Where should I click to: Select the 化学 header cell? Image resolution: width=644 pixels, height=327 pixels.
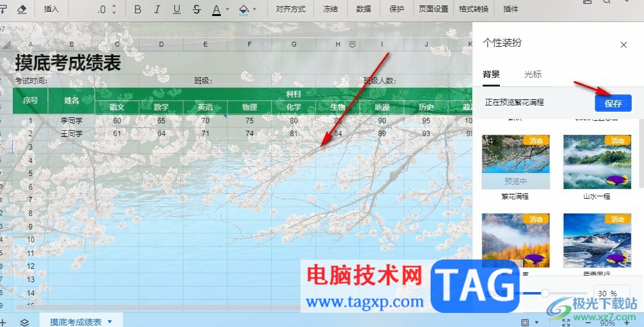pos(294,107)
